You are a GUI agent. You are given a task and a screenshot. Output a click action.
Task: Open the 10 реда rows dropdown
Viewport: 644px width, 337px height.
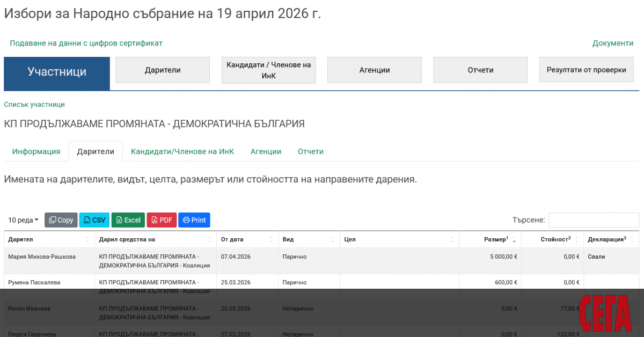click(23, 220)
